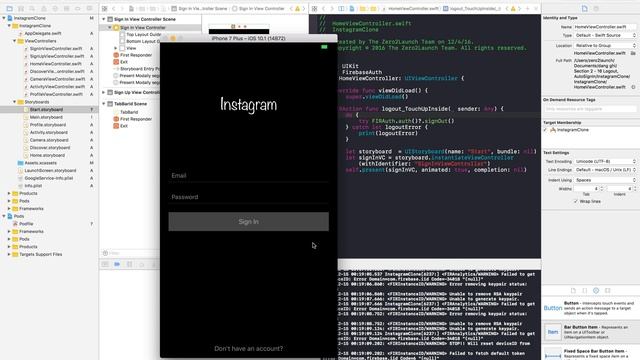640x360 pixels.
Task: Open the File inspector tab icon
Action: (585, 8)
